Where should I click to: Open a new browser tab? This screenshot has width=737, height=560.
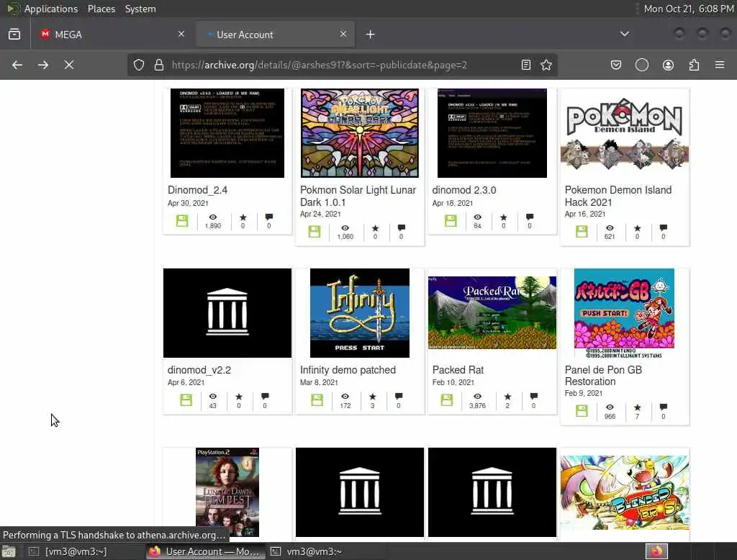370,35
